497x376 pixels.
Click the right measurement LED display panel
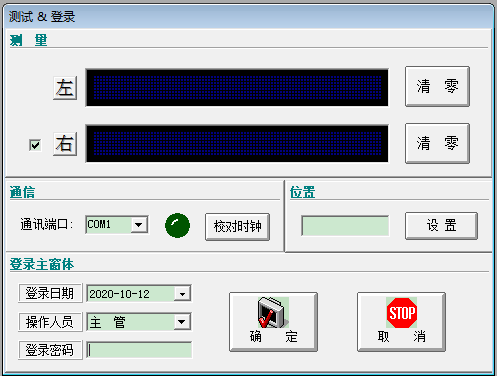coord(237,144)
